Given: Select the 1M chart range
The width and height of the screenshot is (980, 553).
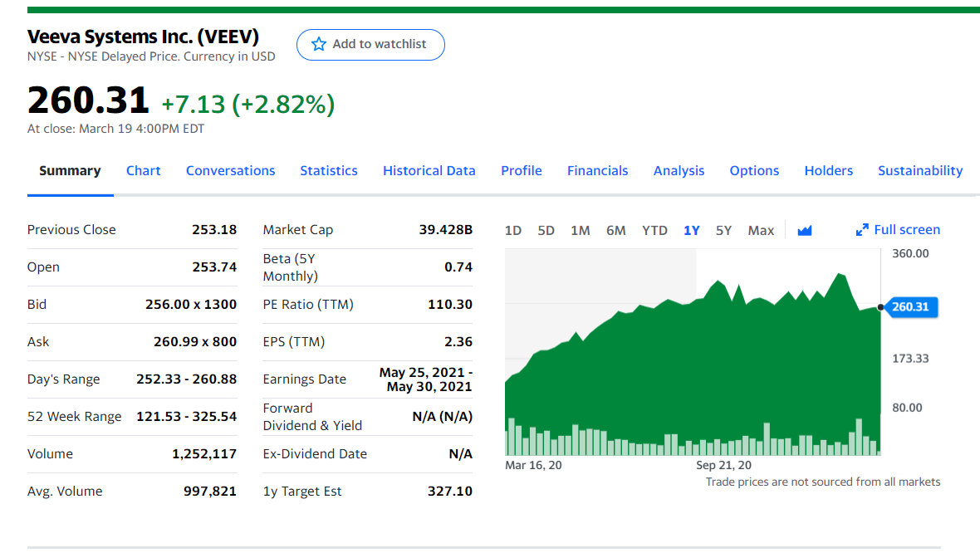Looking at the screenshot, I should [580, 231].
